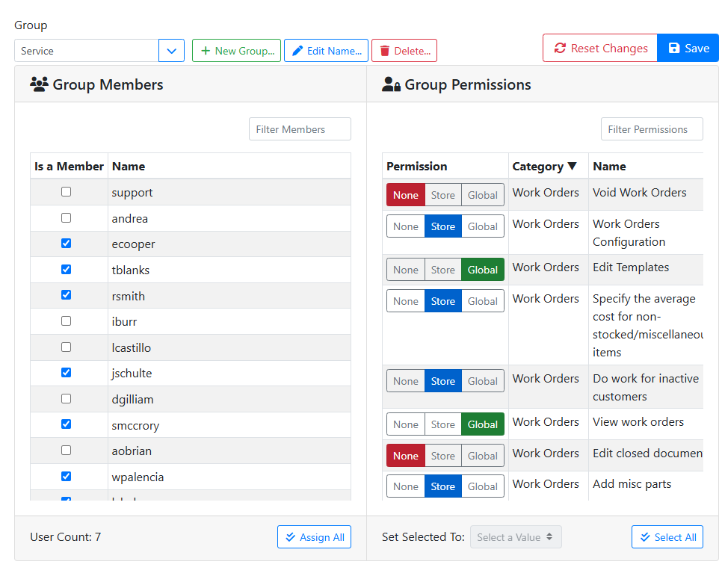This screenshot has width=722, height=588.
Task: Click the trash icon on Delete button
Action: (x=384, y=51)
